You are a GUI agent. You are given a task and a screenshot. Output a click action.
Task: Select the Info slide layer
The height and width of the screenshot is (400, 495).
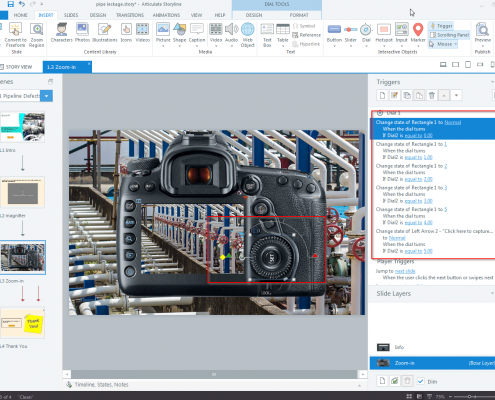[432, 347]
